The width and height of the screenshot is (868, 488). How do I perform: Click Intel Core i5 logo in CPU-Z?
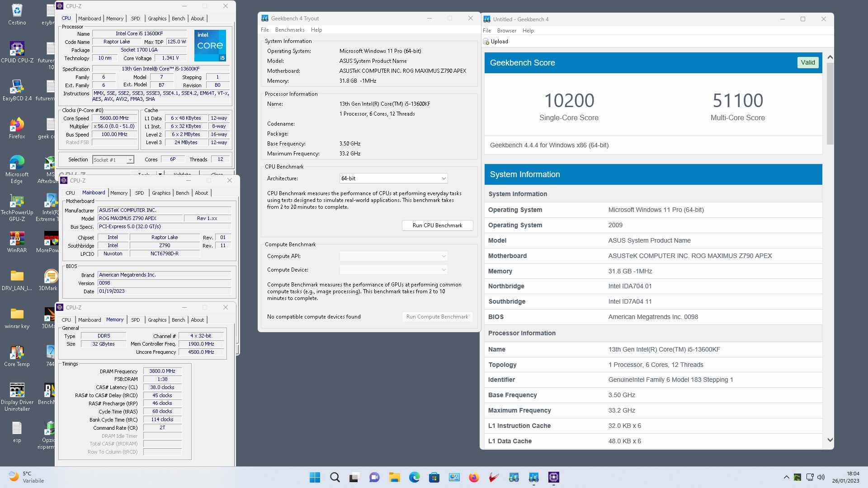[210, 46]
